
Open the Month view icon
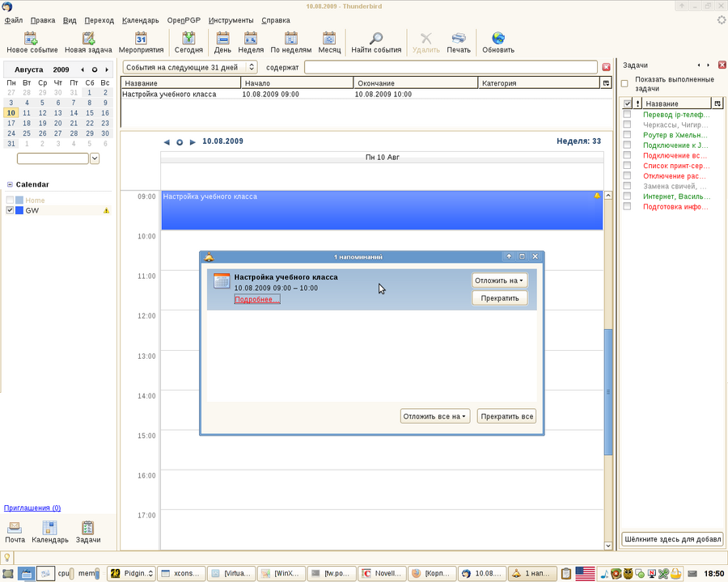pos(329,38)
